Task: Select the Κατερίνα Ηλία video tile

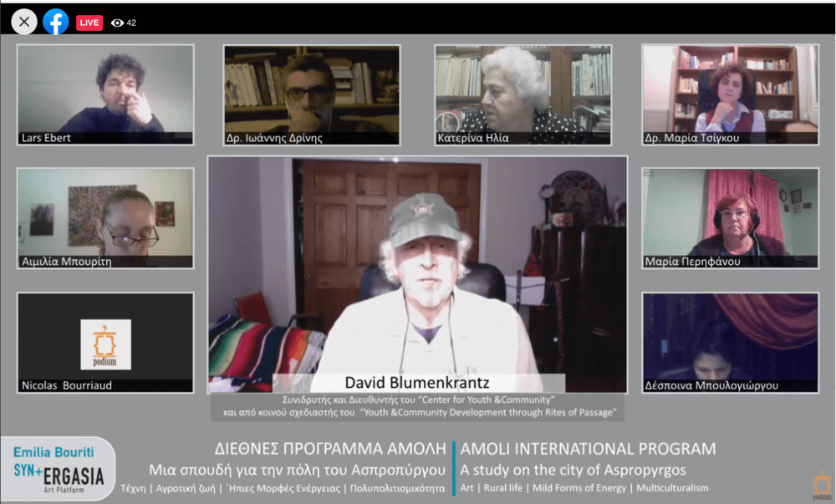Action: pos(522,94)
